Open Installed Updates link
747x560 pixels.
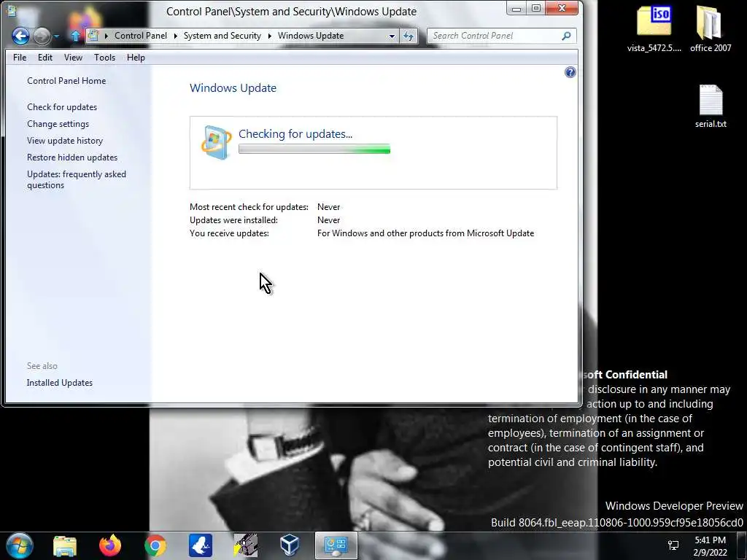pos(60,383)
